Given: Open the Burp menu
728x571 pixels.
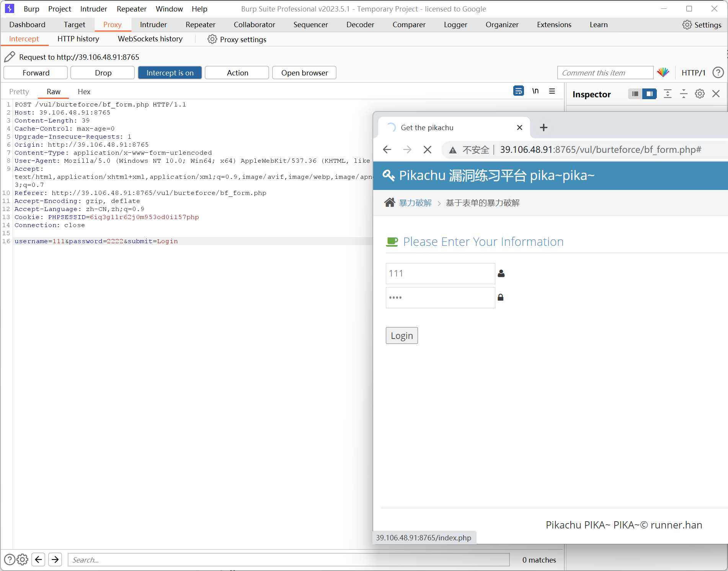Looking at the screenshot, I should pyautogui.click(x=31, y=9).
